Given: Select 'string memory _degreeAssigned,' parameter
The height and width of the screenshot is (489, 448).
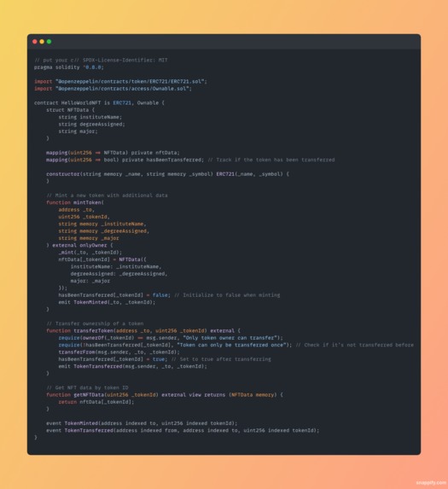Looking at the screenshot, I should click(x=104, y=231).
